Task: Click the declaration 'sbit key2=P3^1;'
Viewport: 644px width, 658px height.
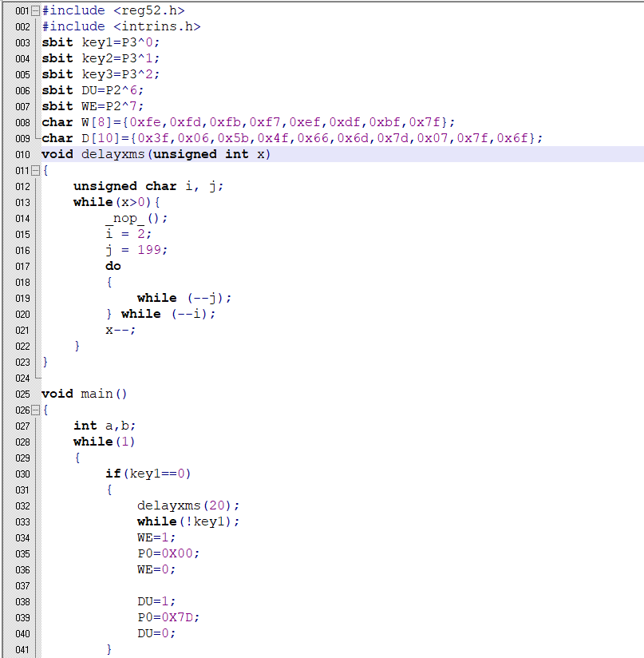Action: click(x=101, y=58)
